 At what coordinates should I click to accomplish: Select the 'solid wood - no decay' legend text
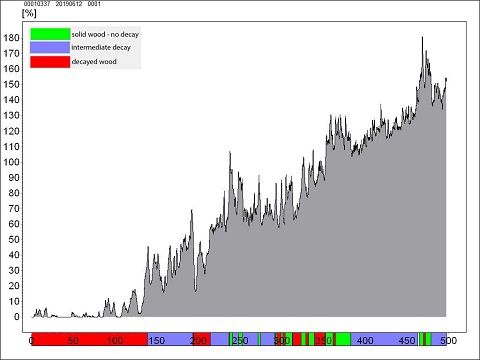(105, 34)
